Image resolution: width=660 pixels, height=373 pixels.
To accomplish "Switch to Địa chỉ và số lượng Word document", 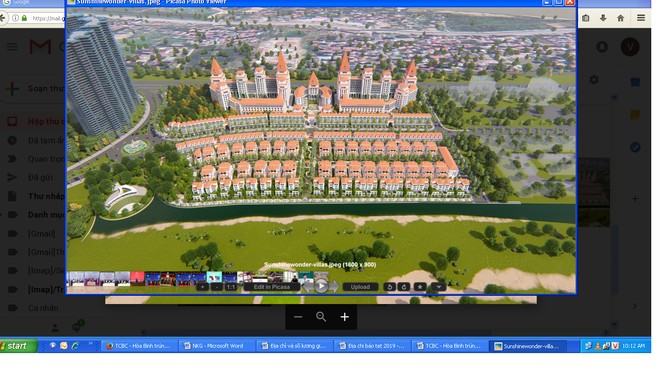I will 294,346.
